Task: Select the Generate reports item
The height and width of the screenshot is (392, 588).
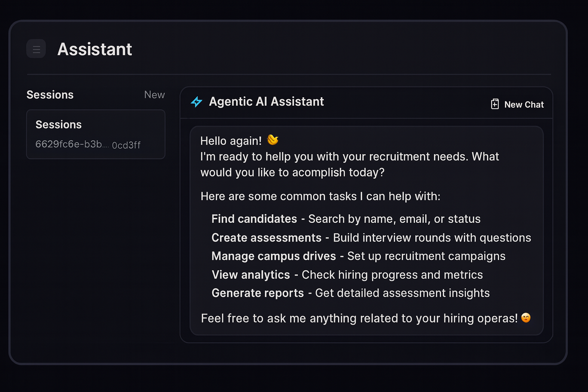Action: tap(258, 293)
